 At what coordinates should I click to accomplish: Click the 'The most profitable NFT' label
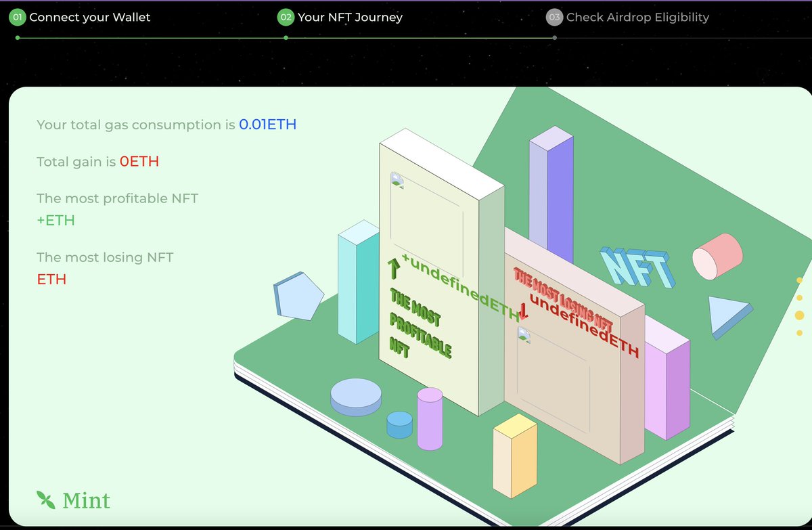[117, 198]
